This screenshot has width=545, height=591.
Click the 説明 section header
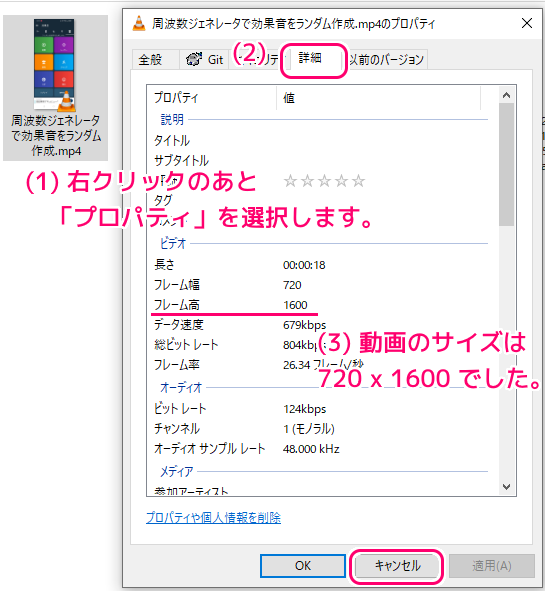(x=172, y=120)
